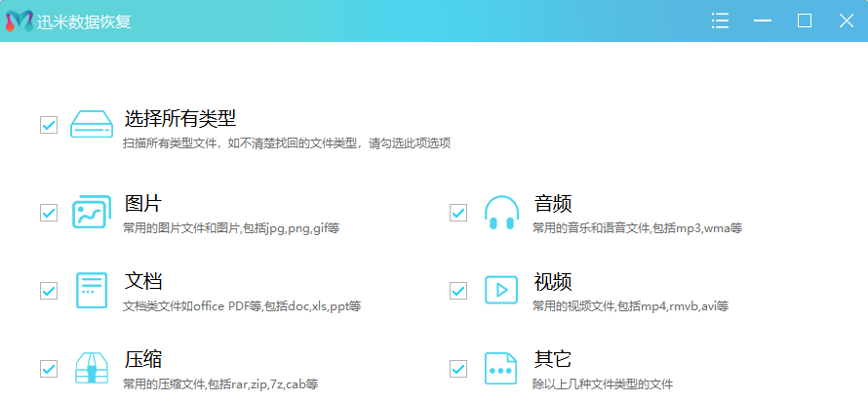
Task: Toggle the 音频 checkbox
Action: pos(458,212)
